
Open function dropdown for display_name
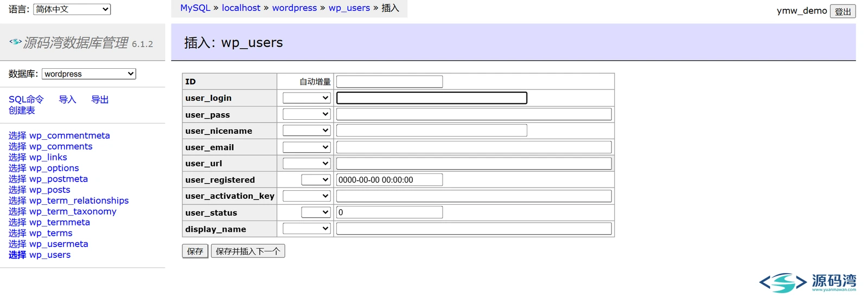[307, 229]
